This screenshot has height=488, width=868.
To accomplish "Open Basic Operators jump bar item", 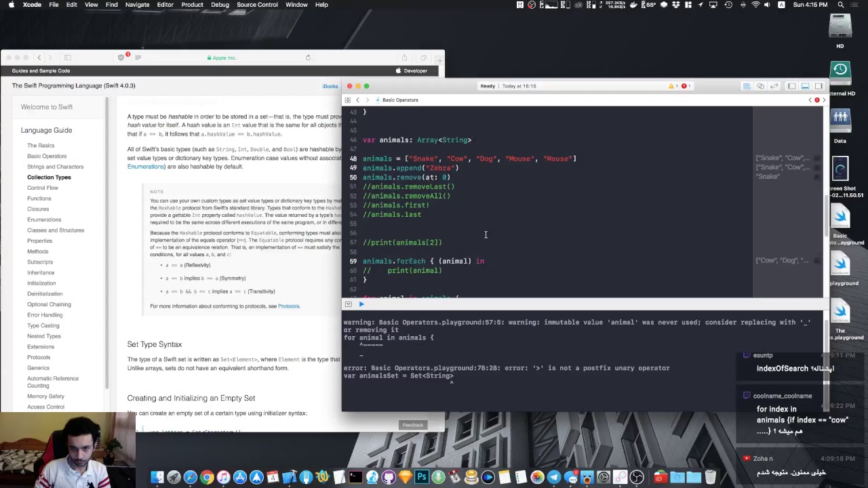I will (x=397, y=100).
